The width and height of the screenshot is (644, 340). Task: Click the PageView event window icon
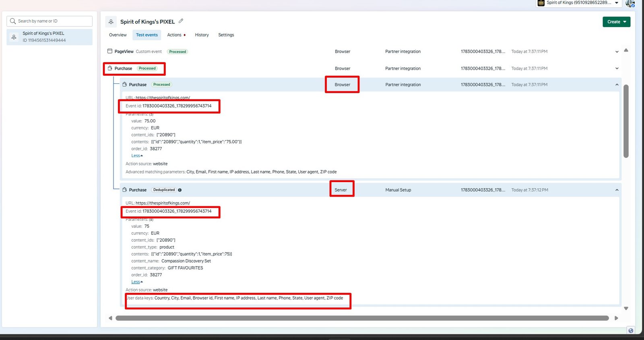[x=110, y=51]
